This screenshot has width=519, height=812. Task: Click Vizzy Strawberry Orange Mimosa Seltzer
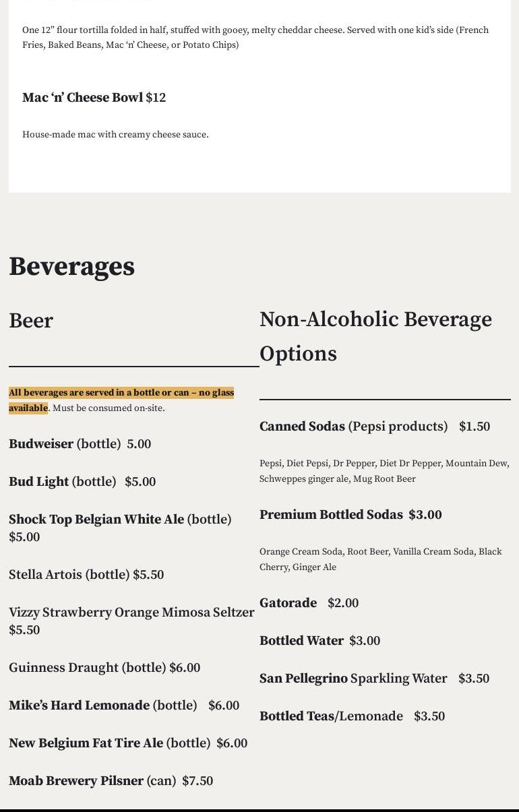(x=131, y=613)
